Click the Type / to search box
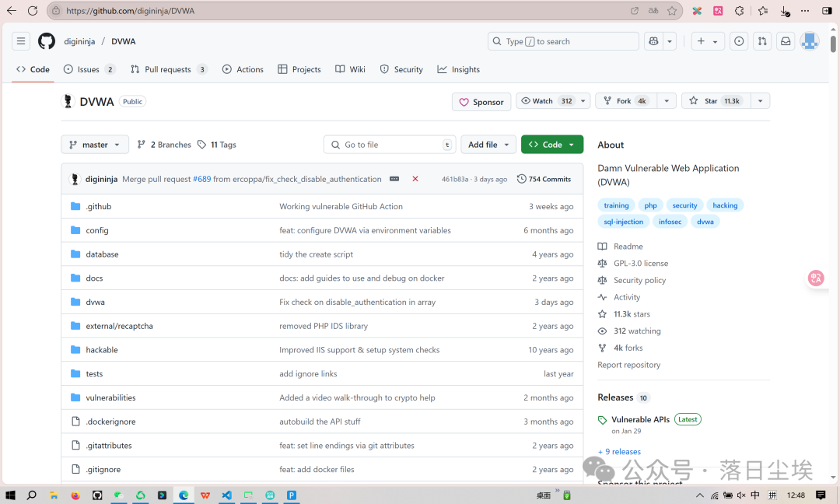The width and height of the screenshot is (840, 504). tap(563, 41)
